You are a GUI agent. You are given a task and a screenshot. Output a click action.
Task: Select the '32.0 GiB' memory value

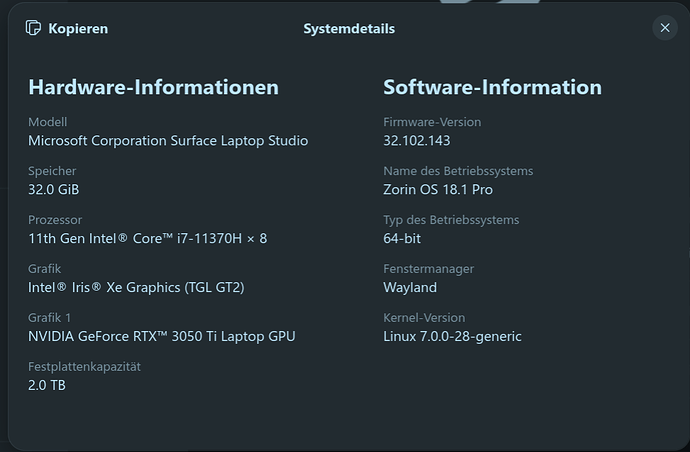[x=54, y=190]
